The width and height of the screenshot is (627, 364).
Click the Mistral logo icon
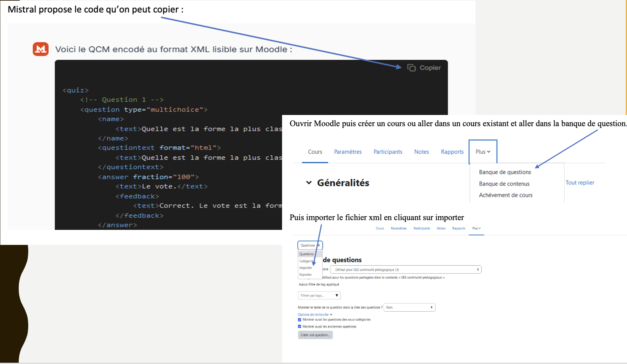tap(41, 49)
